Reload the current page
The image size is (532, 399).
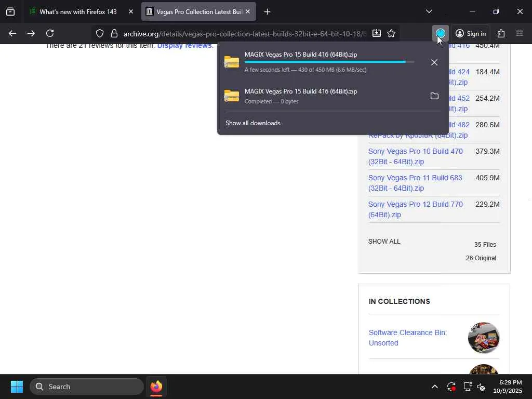[50, 33]
